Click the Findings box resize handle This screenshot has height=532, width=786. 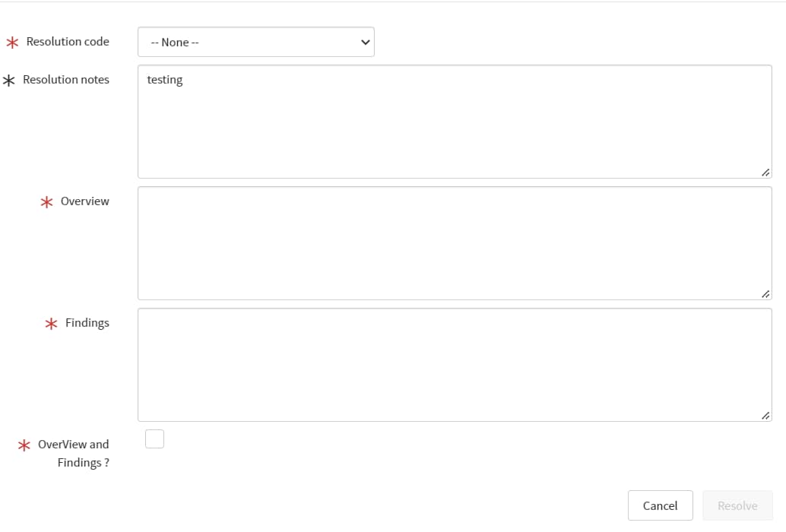pyautogui.click(x=765, y=416)
